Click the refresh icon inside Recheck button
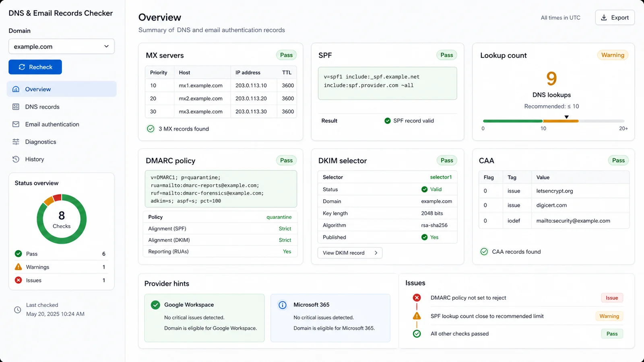This screenshot has width=644, height=362. click(x=22, y=67)
